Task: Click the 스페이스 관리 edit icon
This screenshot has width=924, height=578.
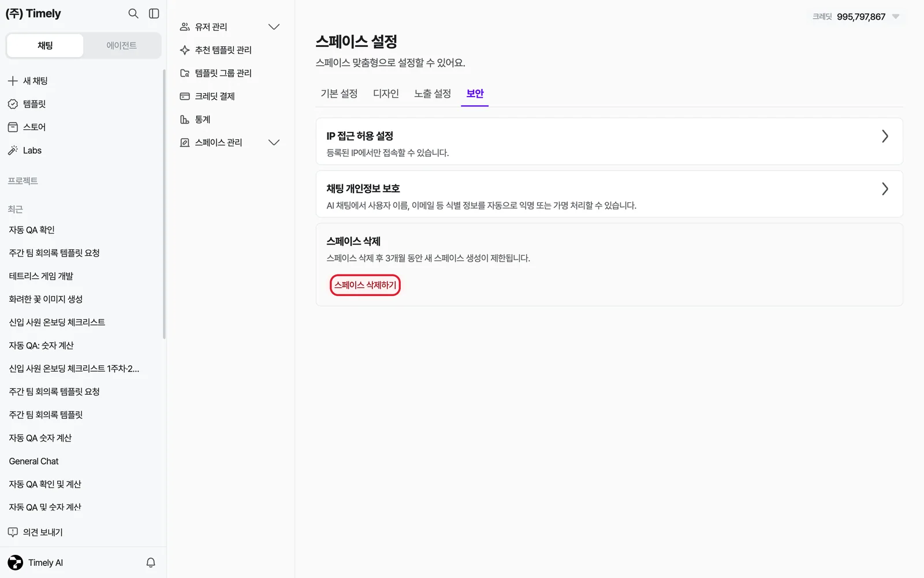Action: [x=185, y=143]
